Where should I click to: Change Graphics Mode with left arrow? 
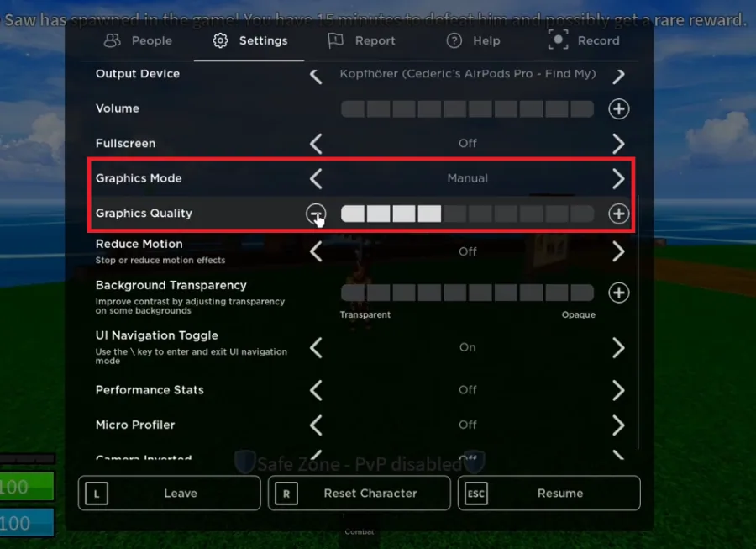click(316, 178)
